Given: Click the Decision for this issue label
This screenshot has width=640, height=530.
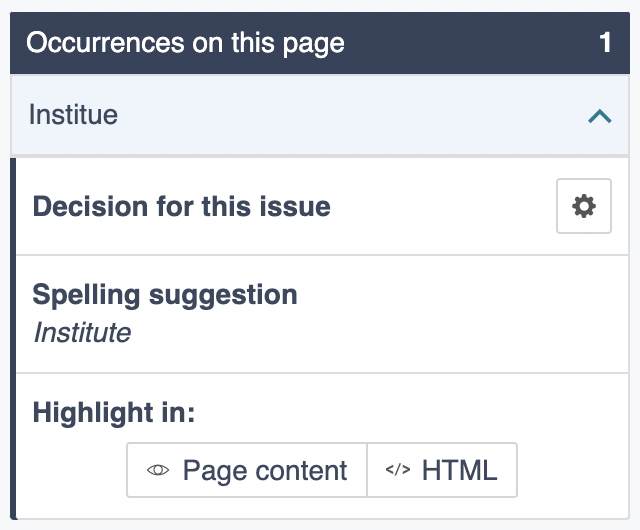Looking at the screenshot, I should tap(181, 207).
